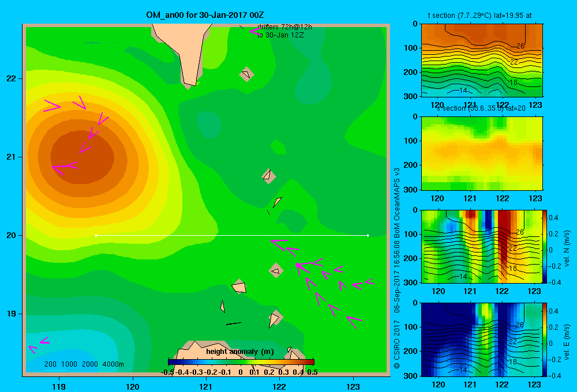
Task: Click the white section line across latitude 20
Action: (232, 235)
